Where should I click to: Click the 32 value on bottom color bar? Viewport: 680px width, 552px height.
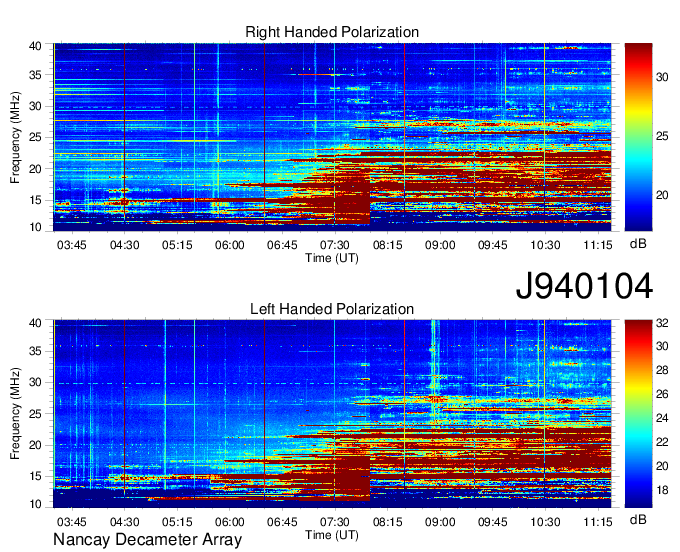(662, 323)
